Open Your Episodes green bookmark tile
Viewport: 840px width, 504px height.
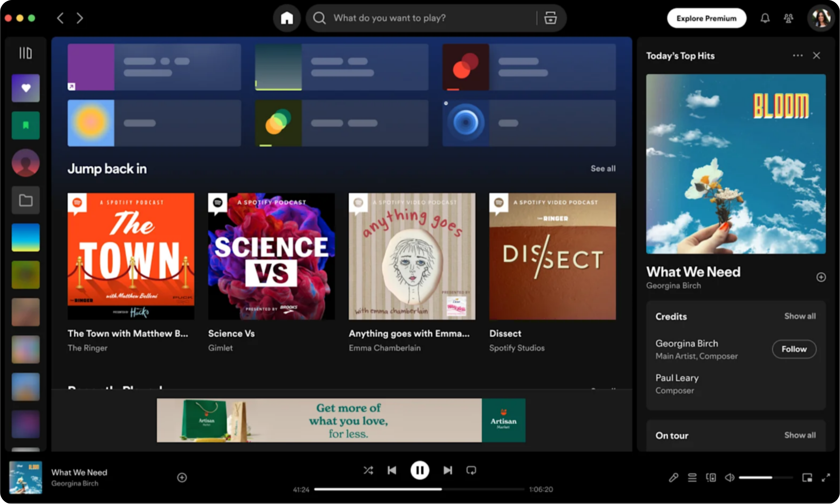click(x=26, y=126)
